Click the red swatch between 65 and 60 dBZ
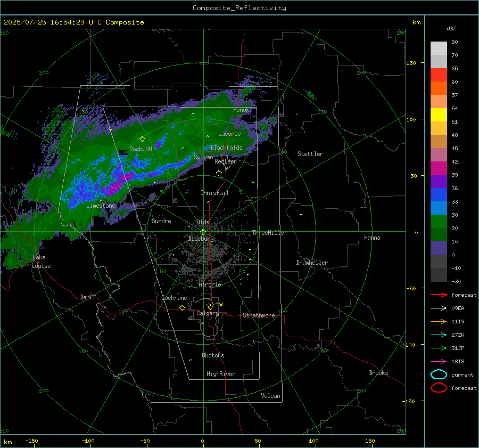Image resolution: width=479 pixels, height=448 pixels. click(439, 75)
